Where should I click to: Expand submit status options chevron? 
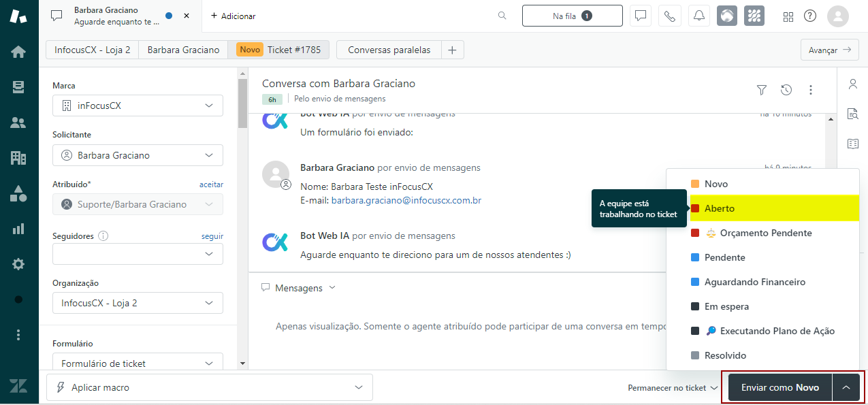(x=846, y=387)
